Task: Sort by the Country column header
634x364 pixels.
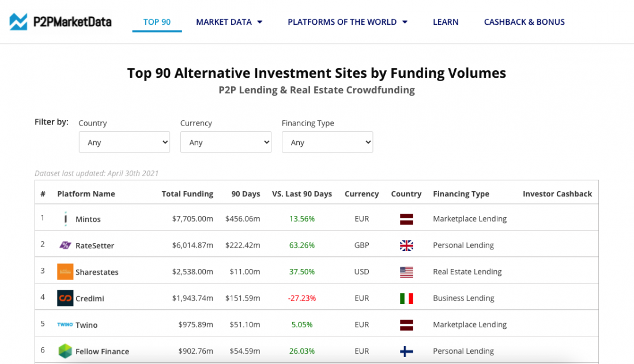Action: (406, 194)
